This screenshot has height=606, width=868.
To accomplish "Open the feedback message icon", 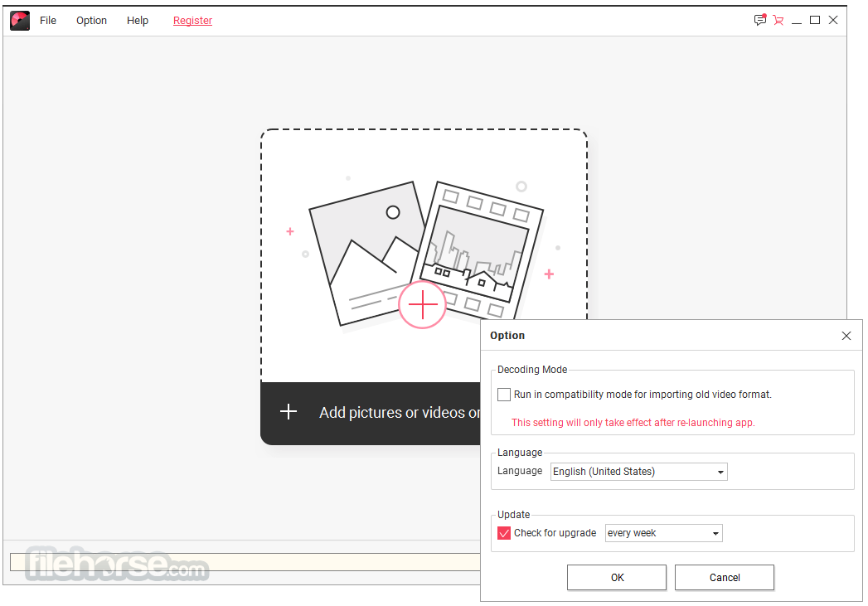I will [760, 20].
